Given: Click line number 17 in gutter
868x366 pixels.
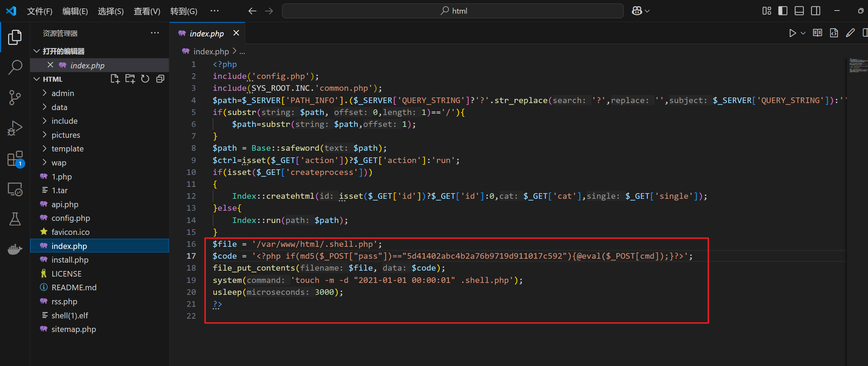Looking at the screenshot, I should pyautogui.click(x=191, y=256).
